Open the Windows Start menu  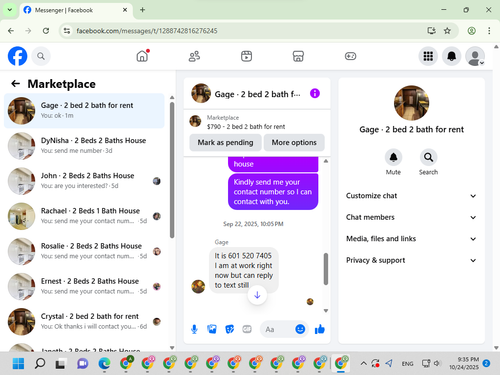(x=18, y=363)
